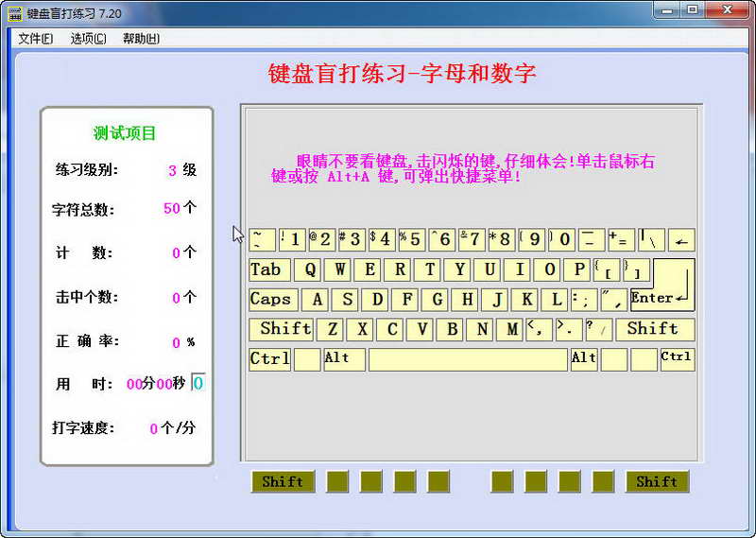The image size is (756, 538).
Task: Click the olive right Shift finger indicator
Action: [657, 481]
